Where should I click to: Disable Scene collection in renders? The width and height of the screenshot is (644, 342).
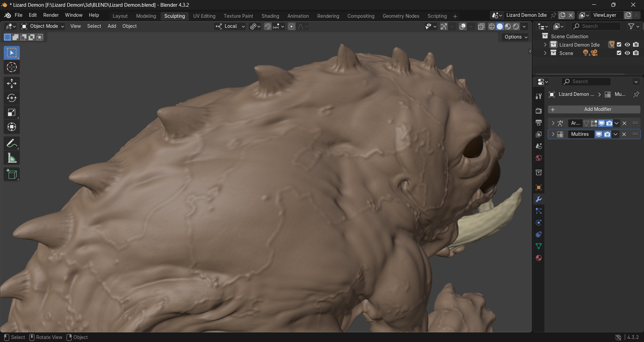pyautogui.click(x=636, y=53)
